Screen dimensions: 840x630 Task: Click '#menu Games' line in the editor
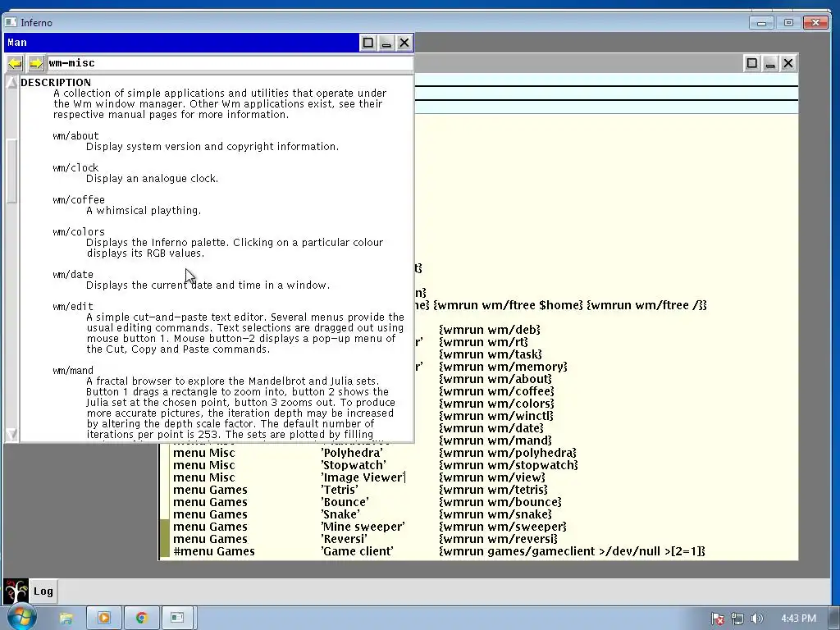438,552
